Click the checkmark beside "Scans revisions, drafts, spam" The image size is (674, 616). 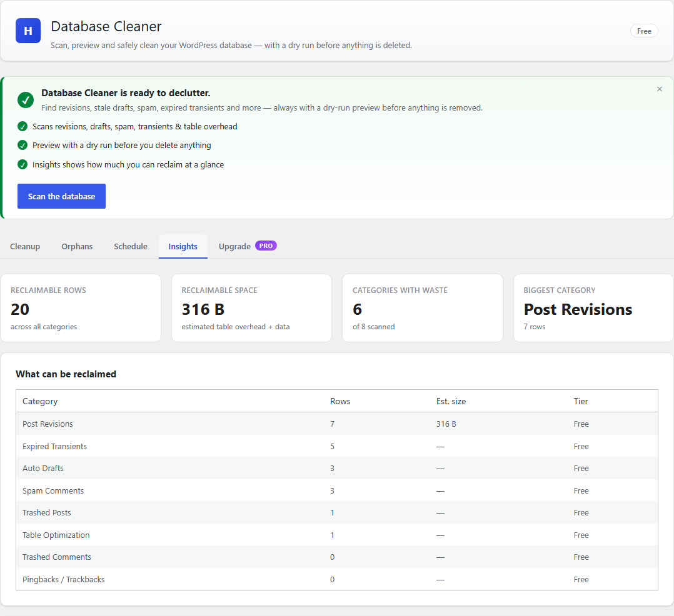pos(23,126)
